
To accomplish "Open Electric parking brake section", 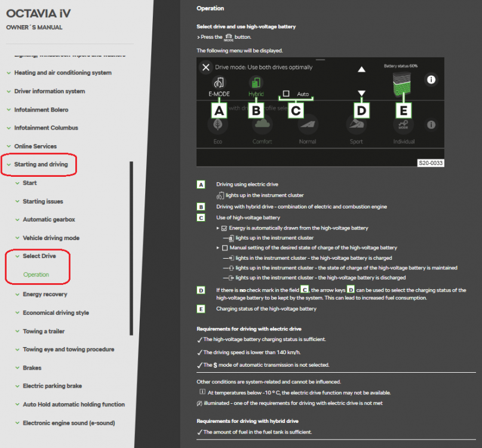I will pos(52,386).
